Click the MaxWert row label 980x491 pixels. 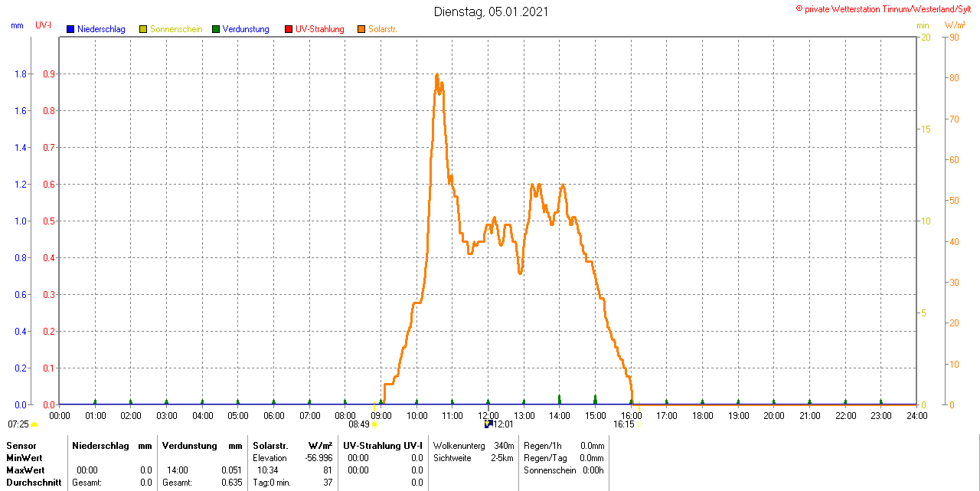pyautogui.click(x=26, y=470)
